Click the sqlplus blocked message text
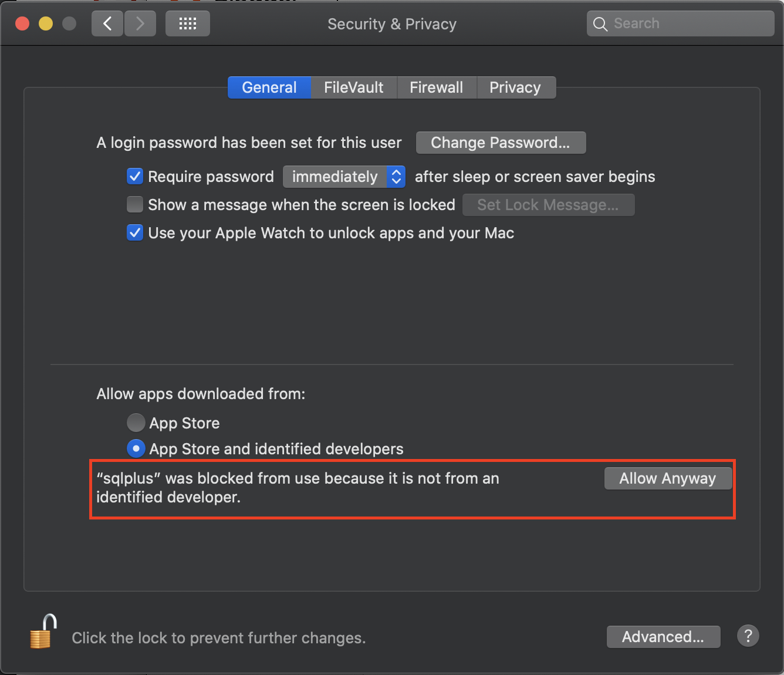The height and width of the screenshot is (675, 784). 298,488
